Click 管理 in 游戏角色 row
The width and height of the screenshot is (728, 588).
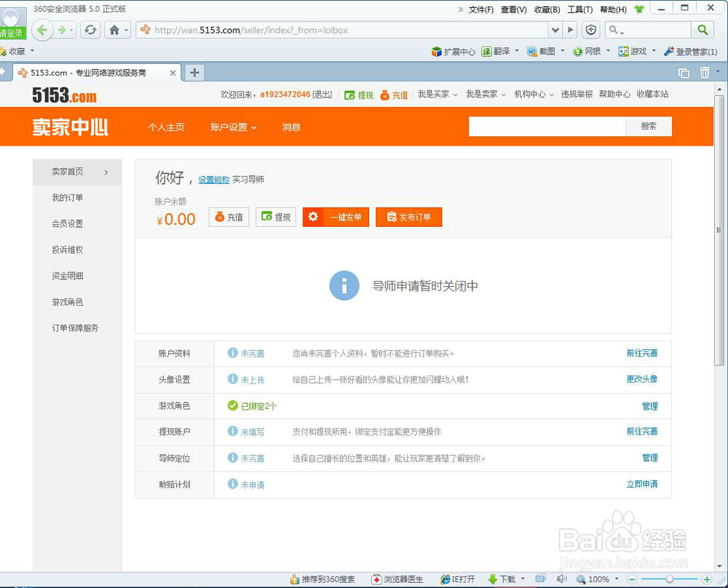tap(649, 406)
